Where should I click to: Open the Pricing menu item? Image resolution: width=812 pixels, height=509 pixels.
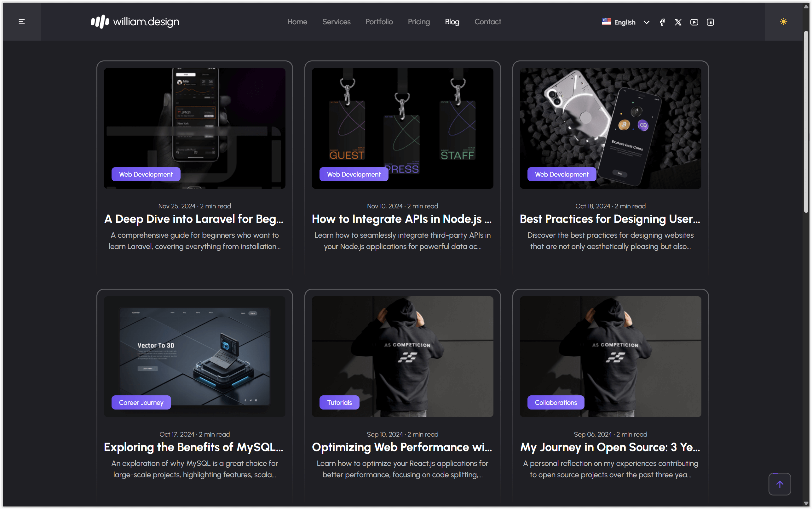[x=418, y=21]
